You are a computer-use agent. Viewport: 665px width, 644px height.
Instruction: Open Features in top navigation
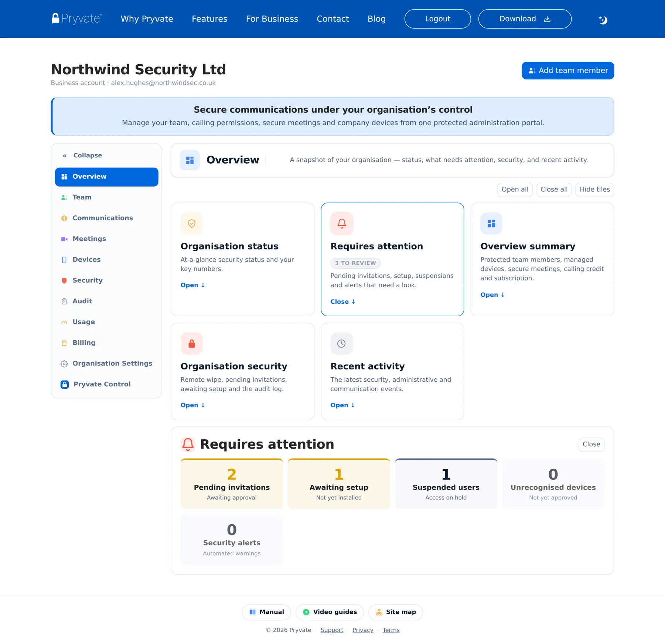209,19
